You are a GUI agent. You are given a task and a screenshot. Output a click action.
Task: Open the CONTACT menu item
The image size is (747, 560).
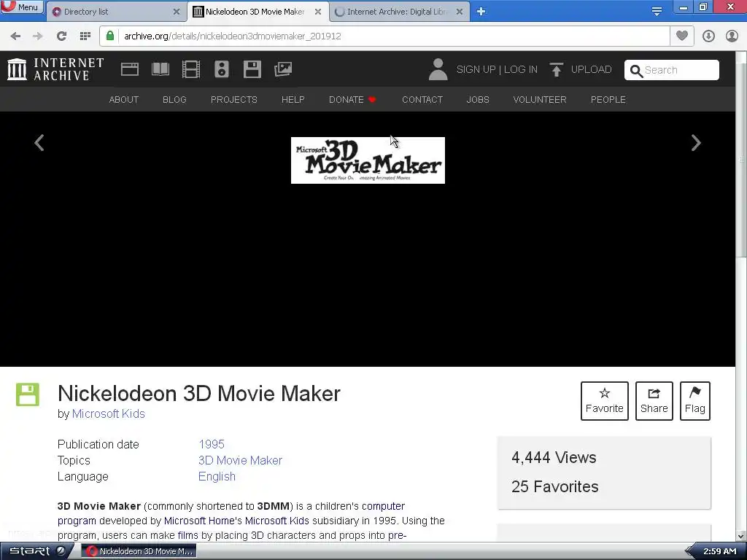[x=422, y=99]
